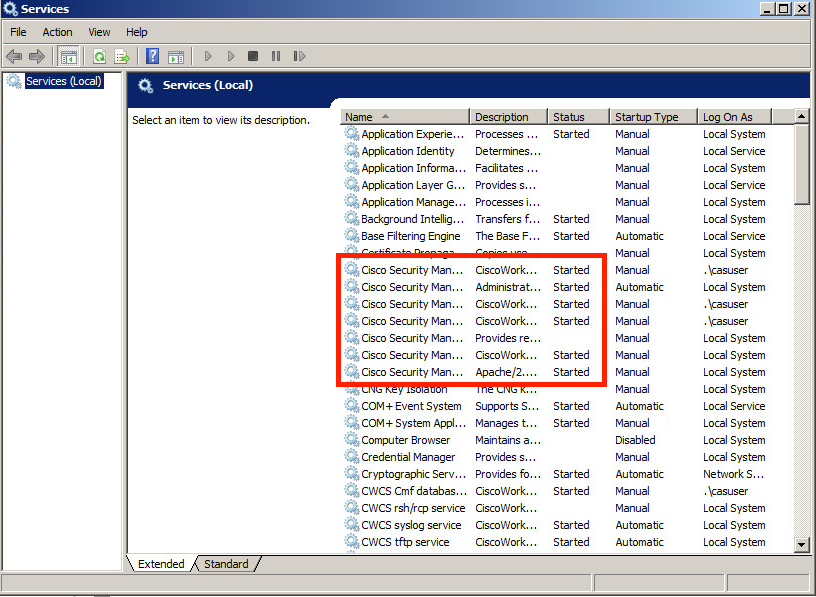Click the Stop Service square icon
Screen dimensions: 816x597
pyautogui.click(x=253, y=56)
